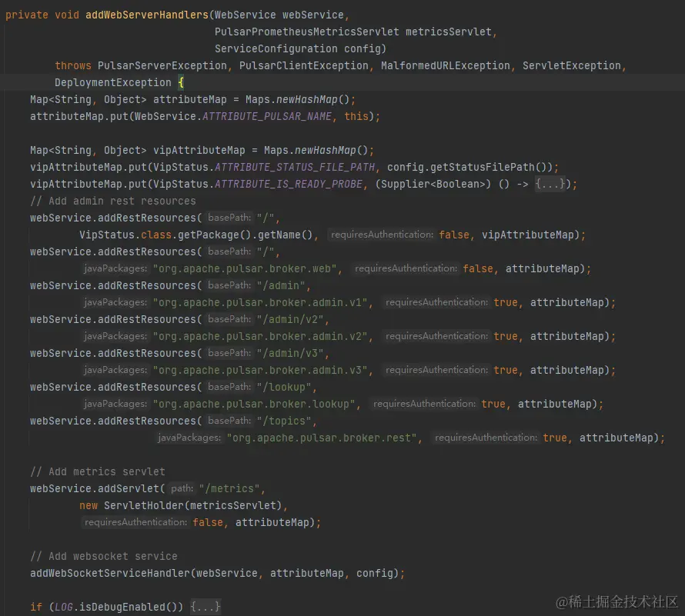Click the ServletHolder constructor name
The width and height of the screenshot is (685, 616).
[x=144, y=505]
